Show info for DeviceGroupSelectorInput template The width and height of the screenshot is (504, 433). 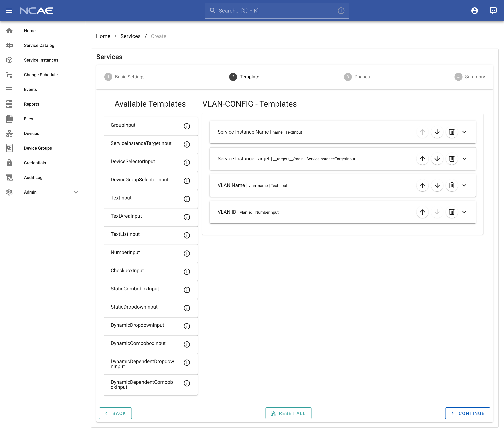[187, 181]
